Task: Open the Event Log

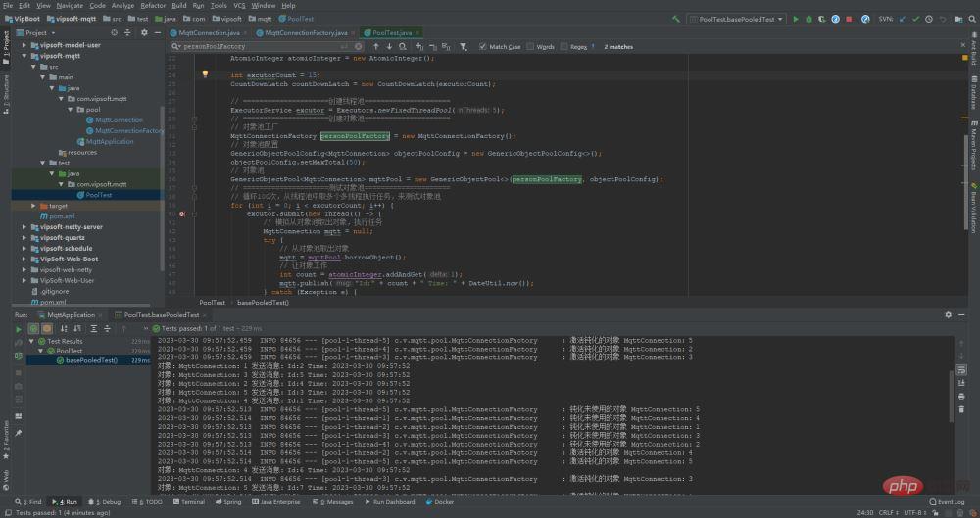Action: click(x=947, y=501)
